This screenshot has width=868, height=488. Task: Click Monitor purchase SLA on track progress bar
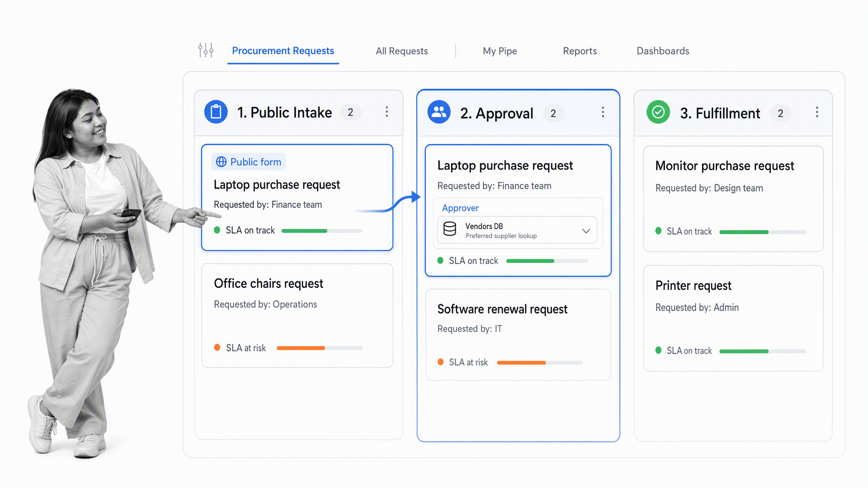(763, 232)
